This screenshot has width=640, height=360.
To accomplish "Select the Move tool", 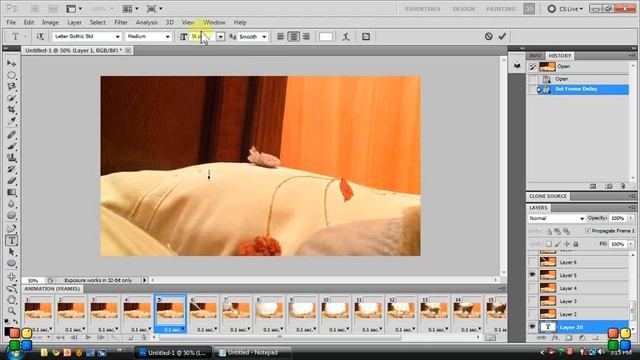I will point(11,64).
